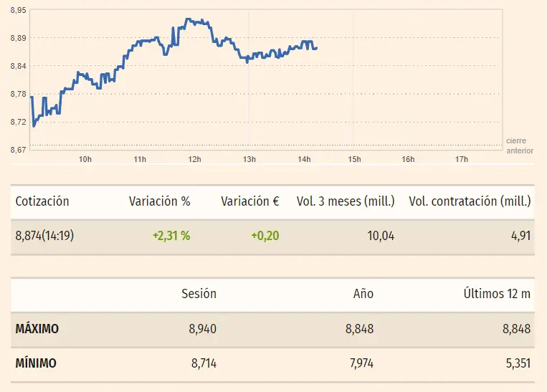Select the 14h time axis label
This screenshot has height=392, width=547.
303,158
